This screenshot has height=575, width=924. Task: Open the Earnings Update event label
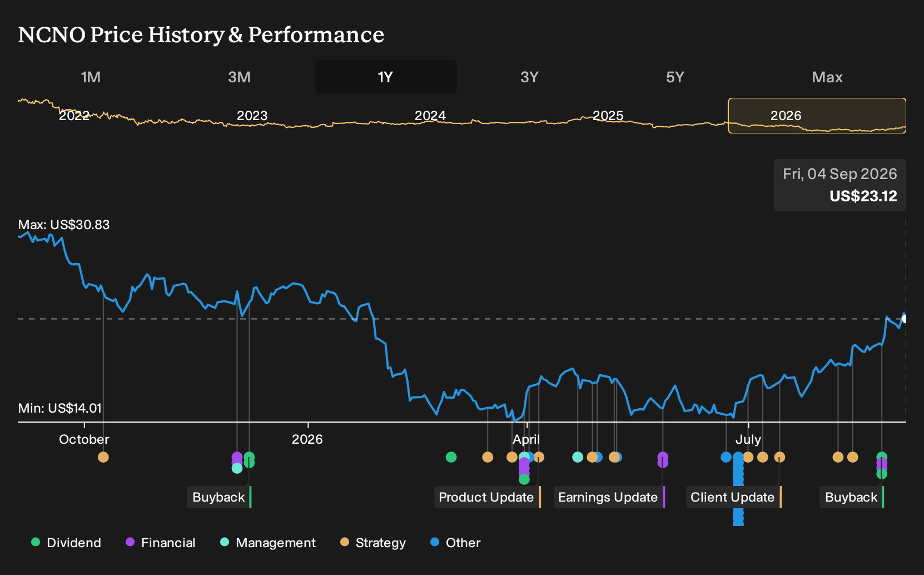point(609,497)
